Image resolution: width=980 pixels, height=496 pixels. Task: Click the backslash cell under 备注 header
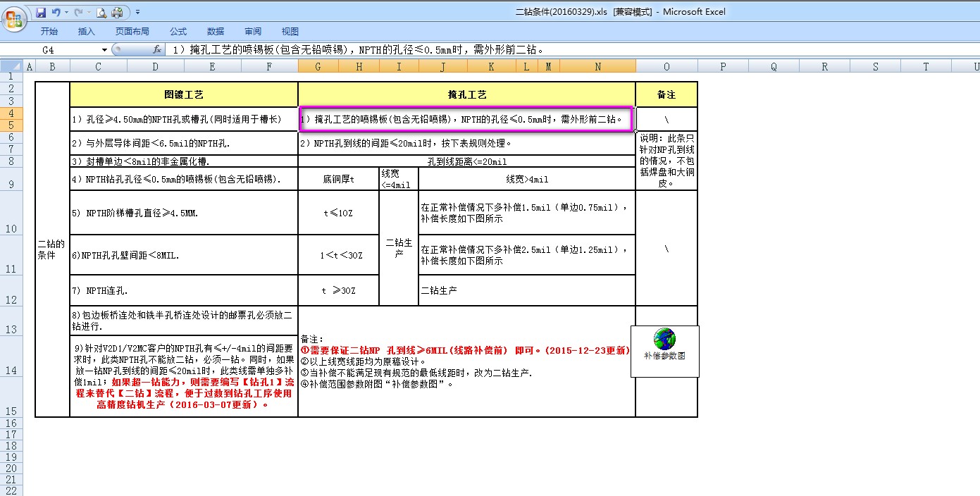(666, 119)
